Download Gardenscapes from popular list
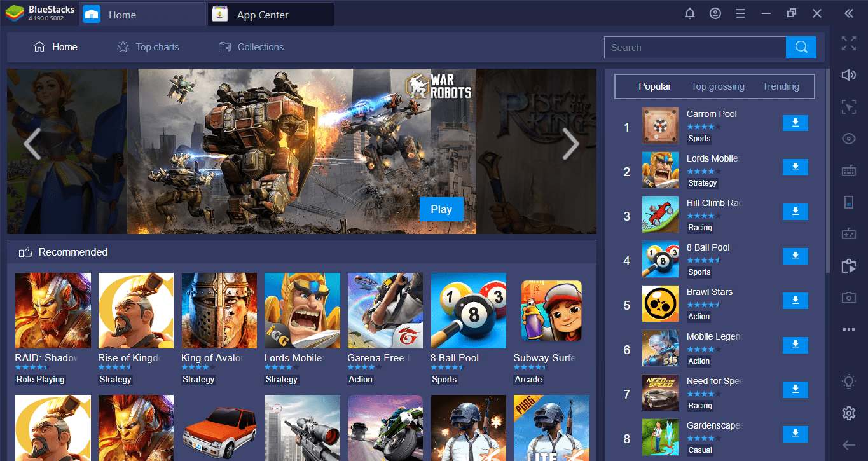868x461 pixels. 795,434
